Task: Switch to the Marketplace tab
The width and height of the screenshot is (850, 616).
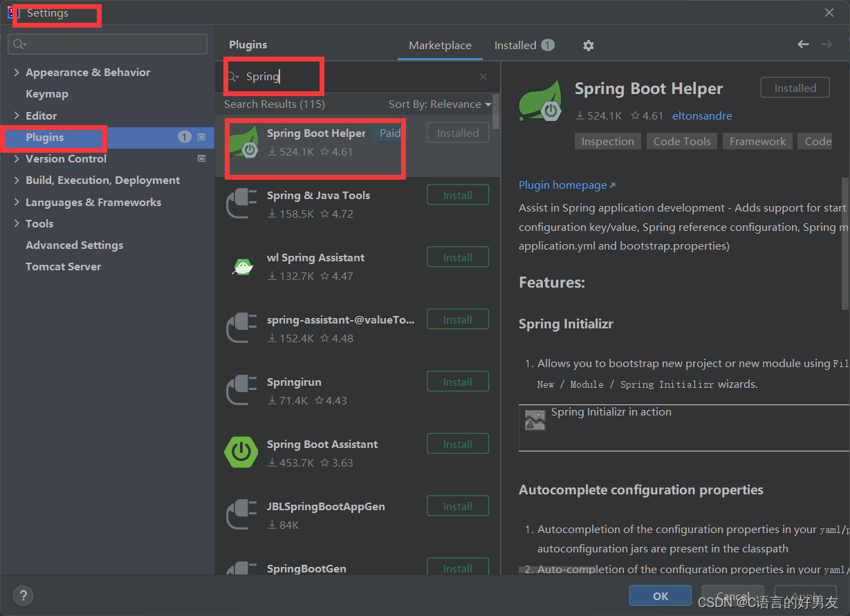Action: 440,46
